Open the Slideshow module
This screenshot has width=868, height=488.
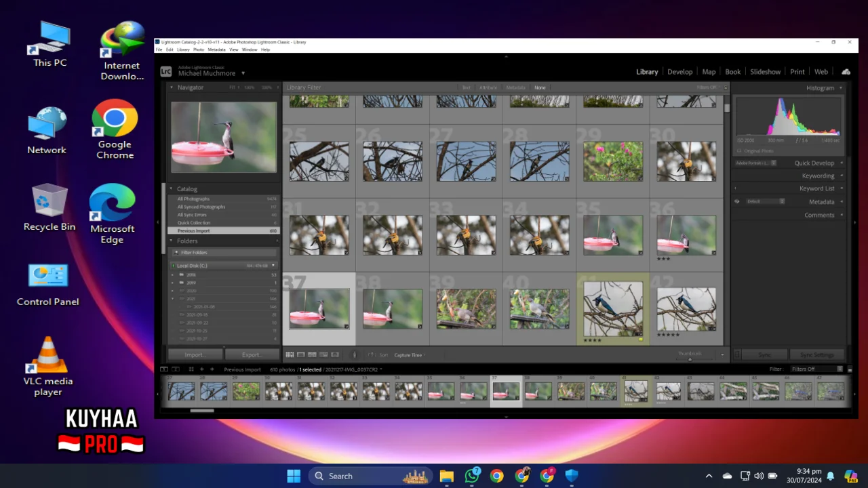point(765,72)
